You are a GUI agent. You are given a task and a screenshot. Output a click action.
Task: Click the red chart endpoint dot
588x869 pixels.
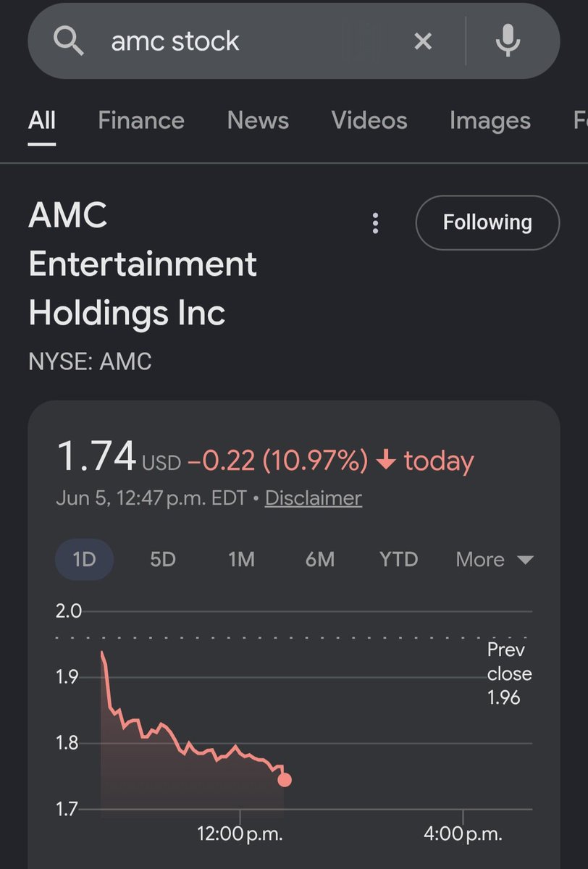click(x=285, y=780)
